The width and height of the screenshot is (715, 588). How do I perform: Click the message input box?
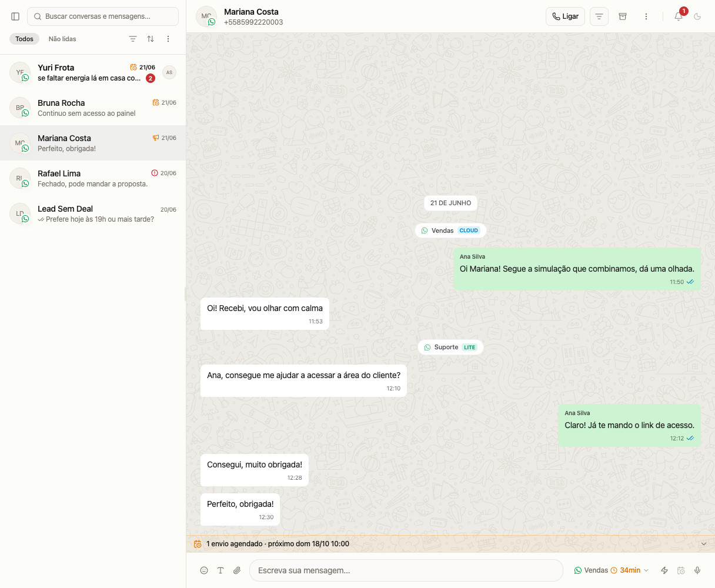[x=406, y=570]
